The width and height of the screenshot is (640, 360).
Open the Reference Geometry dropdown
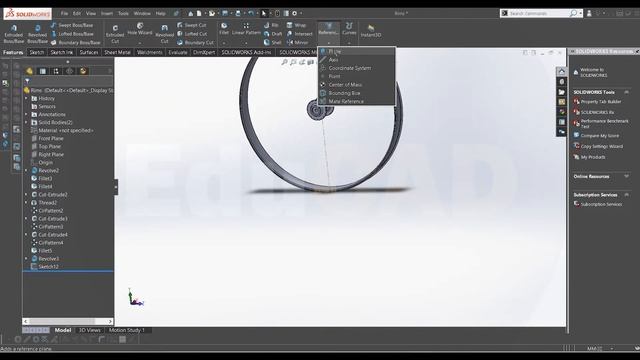[x=328, y=42]
